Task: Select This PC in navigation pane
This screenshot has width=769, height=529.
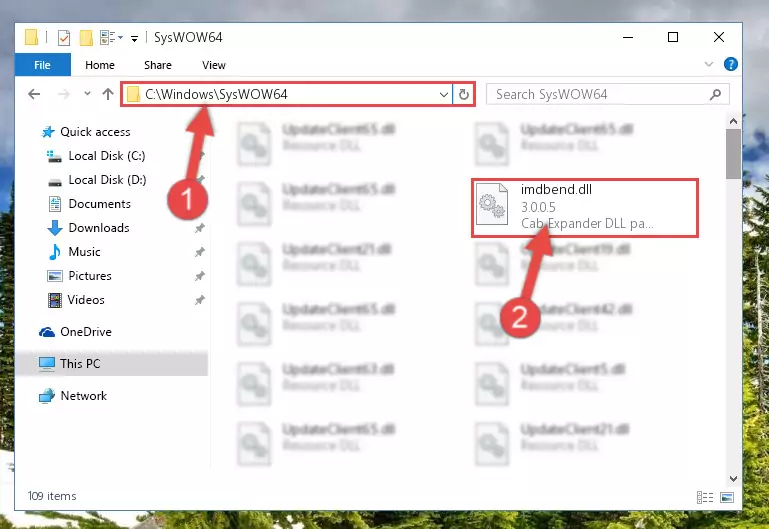Action: 111,363
